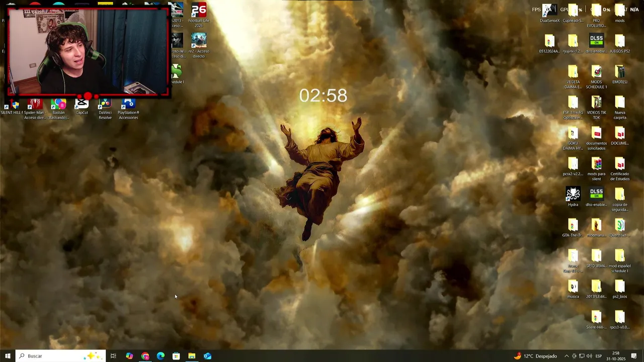644x362 pixels.
Task: Open the CapCut desktop shortcut
Action: point(82,107)
